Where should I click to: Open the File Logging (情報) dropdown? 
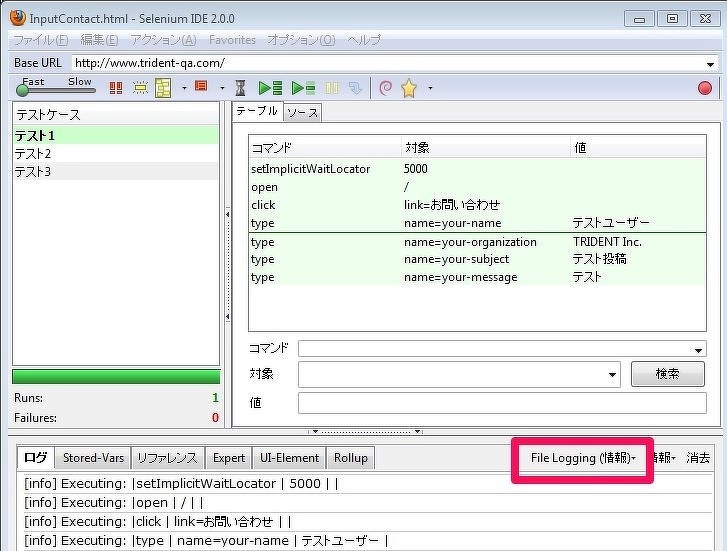pyautogui.click(x=582, y=458)
